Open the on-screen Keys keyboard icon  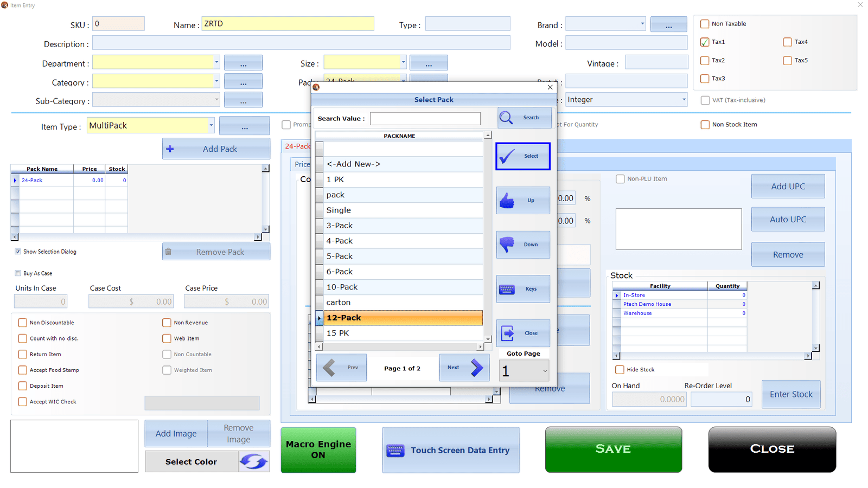(507, 289)
